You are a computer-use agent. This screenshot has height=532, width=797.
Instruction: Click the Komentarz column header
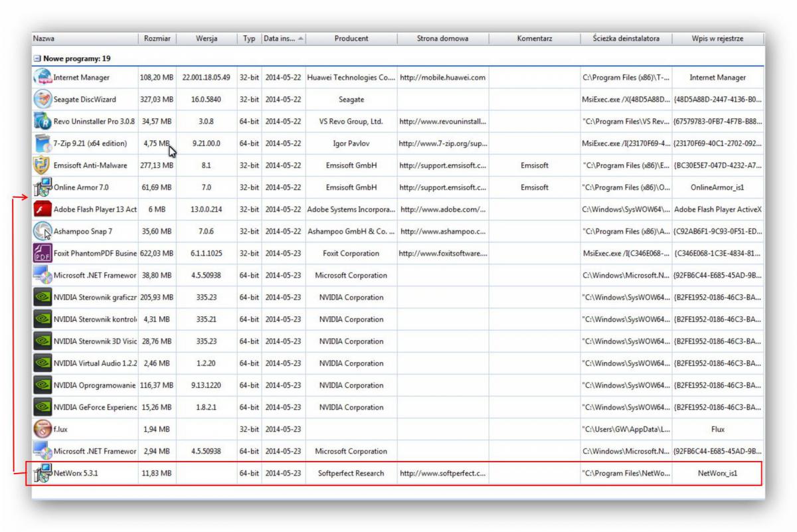[x=535, y=39]
